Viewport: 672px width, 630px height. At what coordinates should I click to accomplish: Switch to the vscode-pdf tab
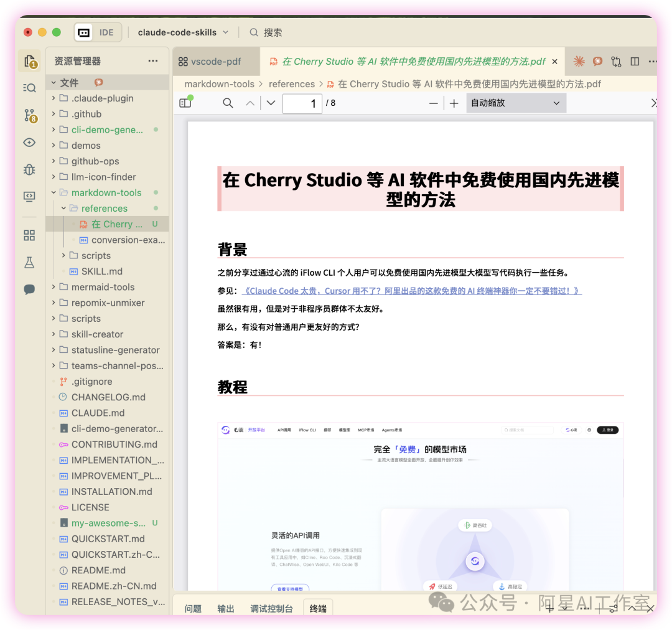coord(215,62)
